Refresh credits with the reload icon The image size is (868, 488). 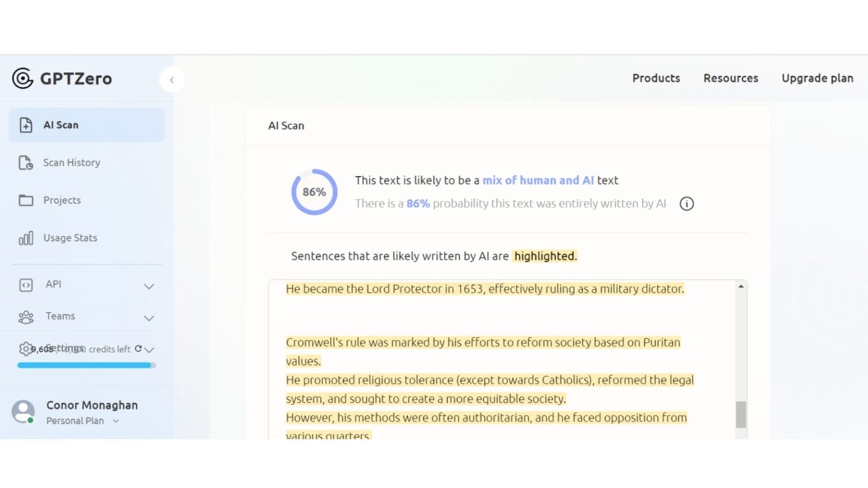138,349
